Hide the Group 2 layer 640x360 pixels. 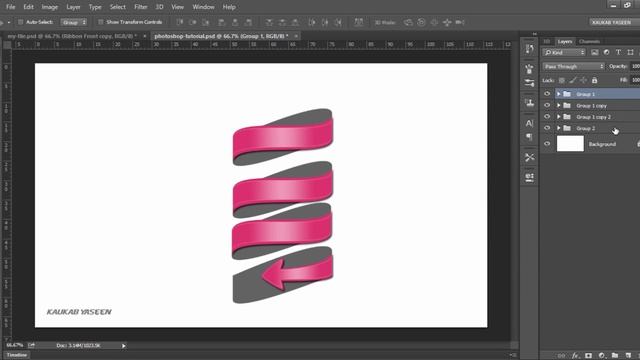click(547, 128)
